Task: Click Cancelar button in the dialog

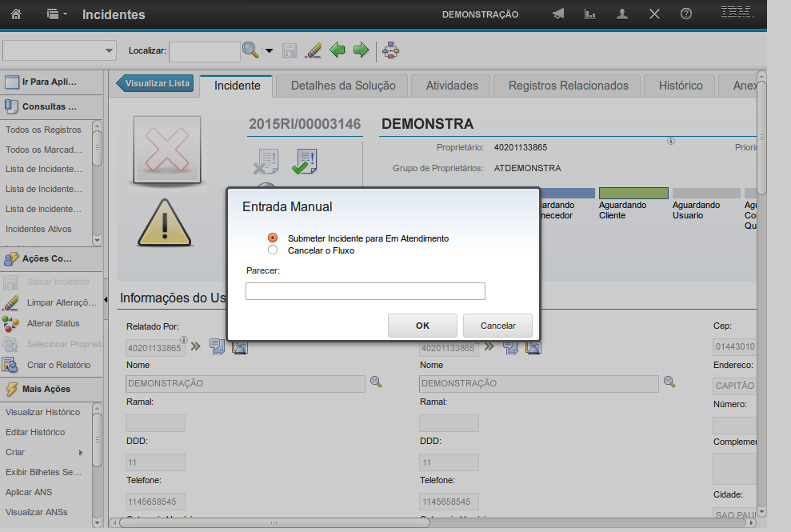Action: click(x=497, y=326)
